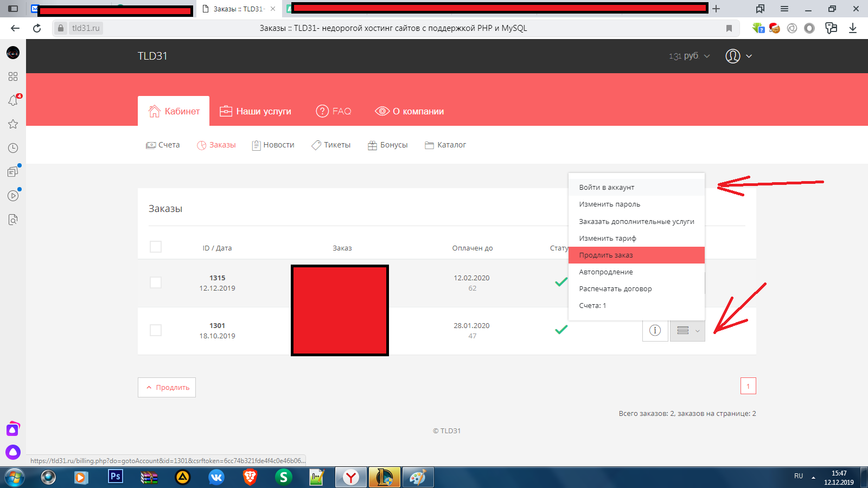Collapse the actions menu button for order 1301
The height and width of the screenshot is (488, 868).
(x=687, y=330)
